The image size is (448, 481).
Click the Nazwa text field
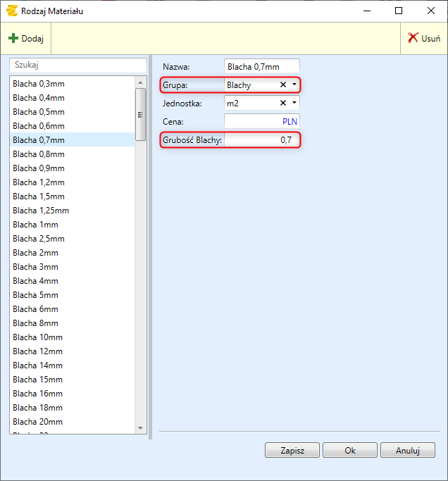coord(261,67)
